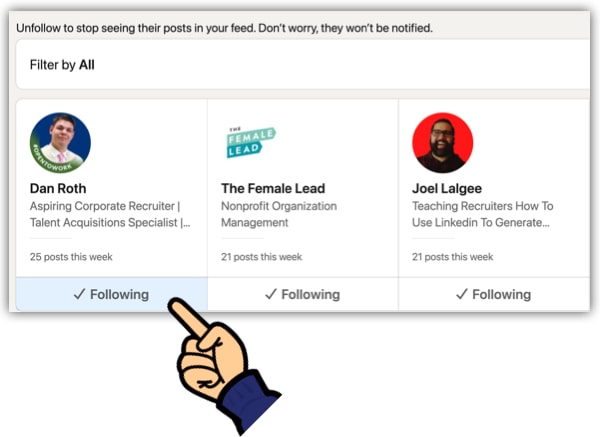600x437 pixels.
Task: Open Joel Lalgee's profile picture
Action: pos(443,143)
